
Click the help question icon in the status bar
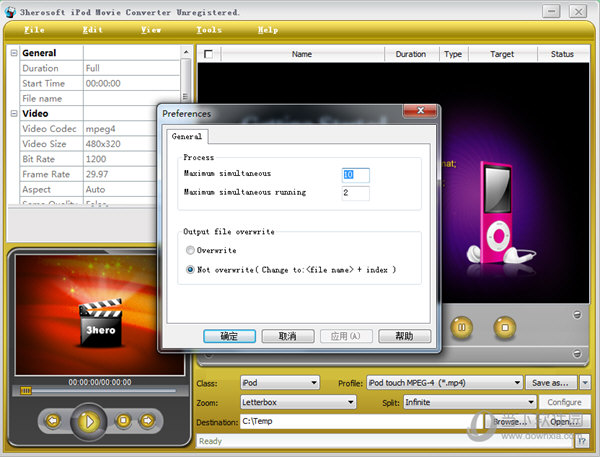pos(582,441)
